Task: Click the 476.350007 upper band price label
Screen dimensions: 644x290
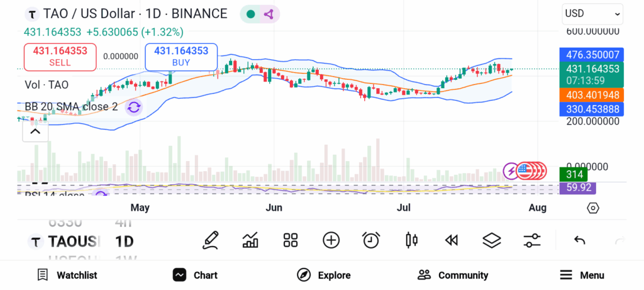Action: click(591, 55)
